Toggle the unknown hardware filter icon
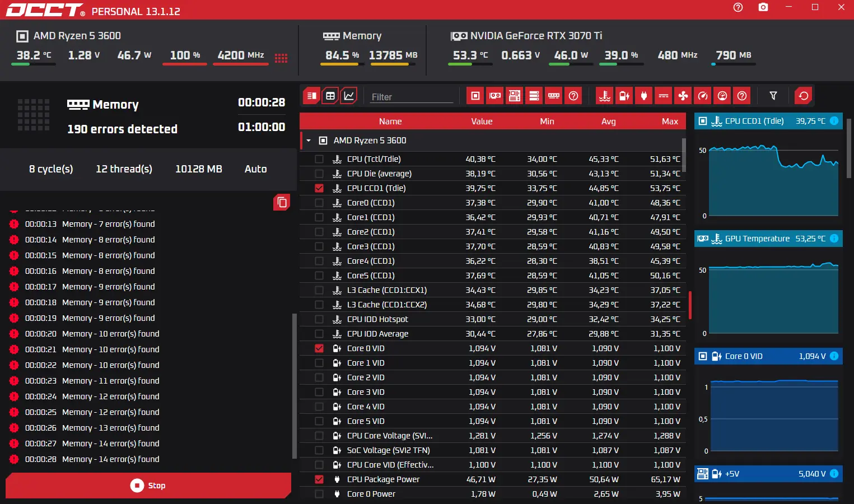This screenshot has width=854, height=504. [573, 96]
